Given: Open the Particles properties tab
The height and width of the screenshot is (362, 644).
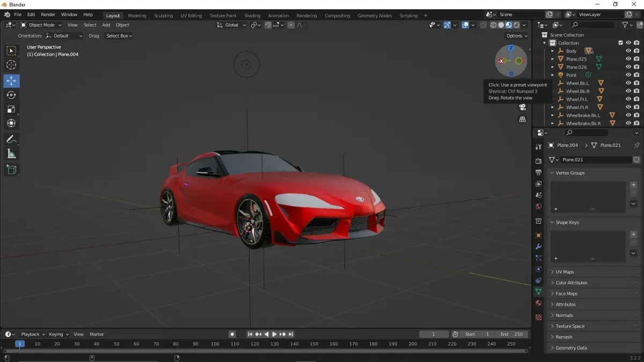Looking at the screenshot, I should (538, 258).
